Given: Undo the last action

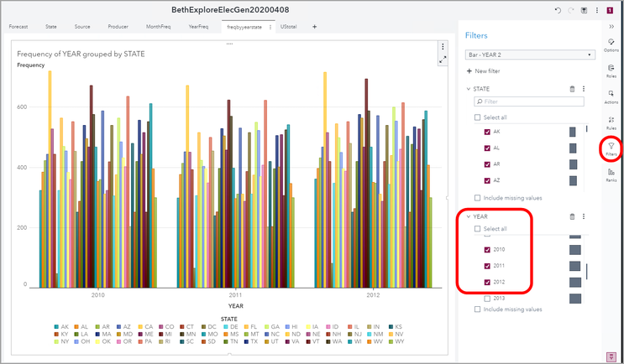Looking at the screenshot, I should tap(558, 10).
